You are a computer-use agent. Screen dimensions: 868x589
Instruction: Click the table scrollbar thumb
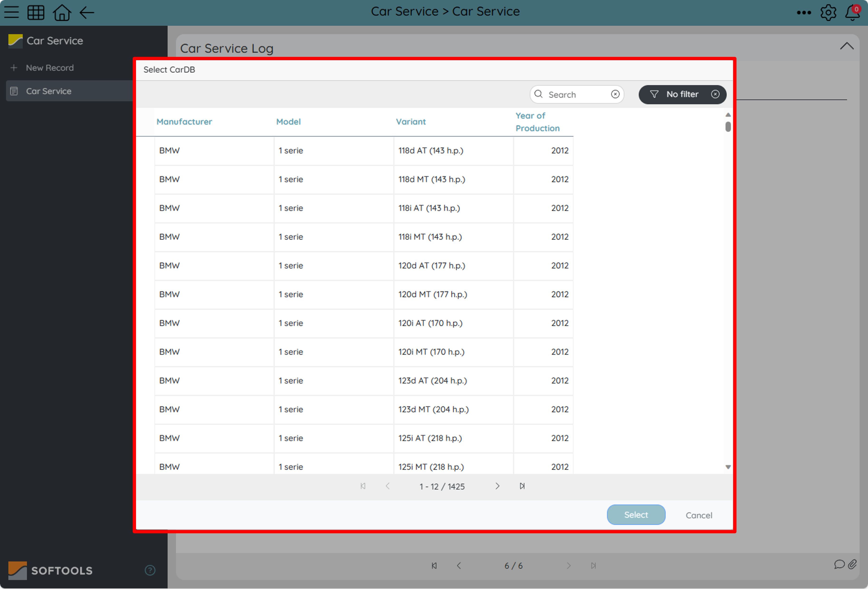[728, 127]
